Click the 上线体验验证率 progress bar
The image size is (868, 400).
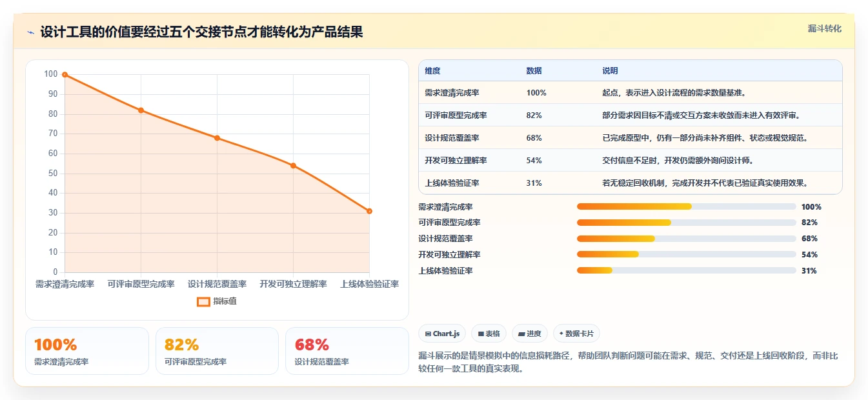point(686,271)
